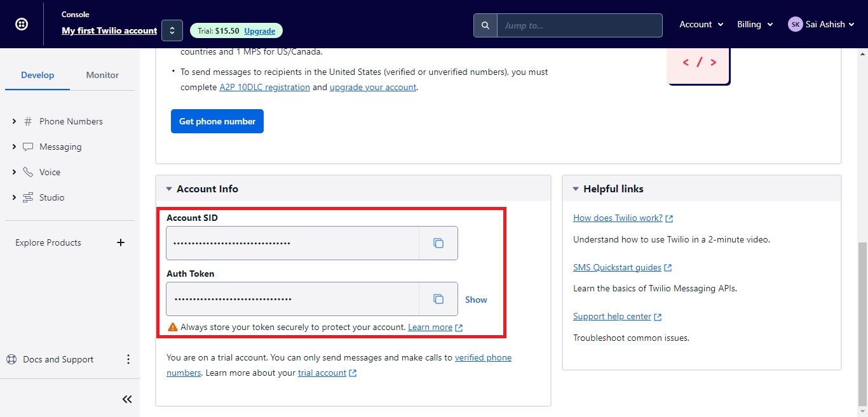868x417 pixels.
Task: Show the Auth Token
Action: point(476,300)
